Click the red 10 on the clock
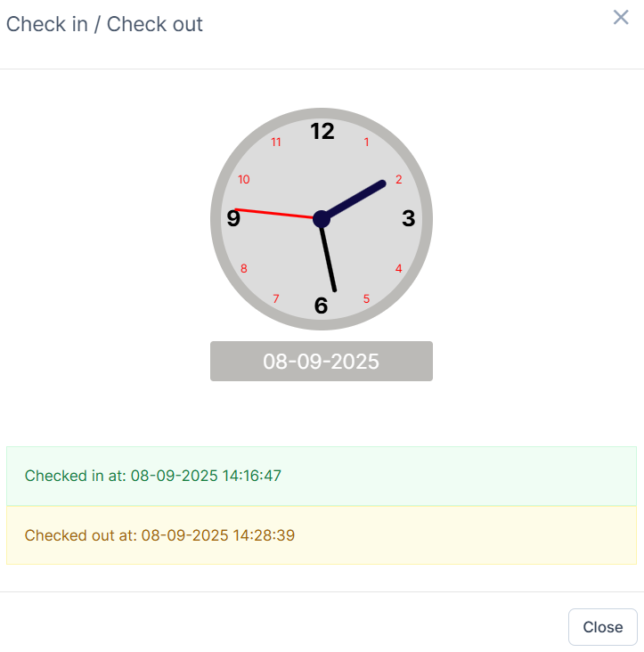Screen dimensions: 644x652 (x=244, y=179)
